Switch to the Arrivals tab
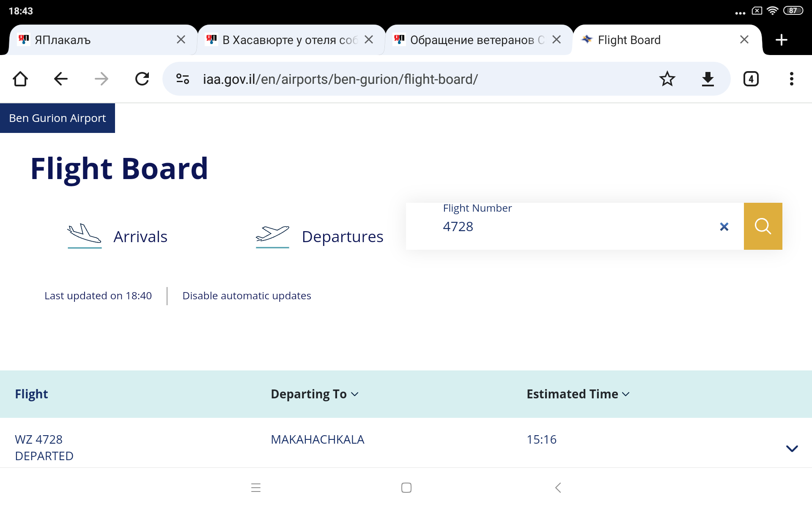Screen dimensions: 812x508 (x=117, y=236)
